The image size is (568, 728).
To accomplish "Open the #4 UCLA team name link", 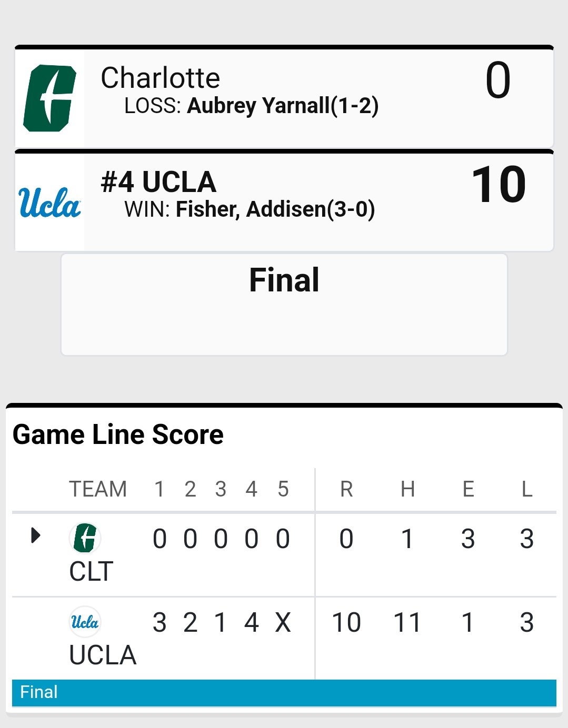I will click(x=158, y=182).
